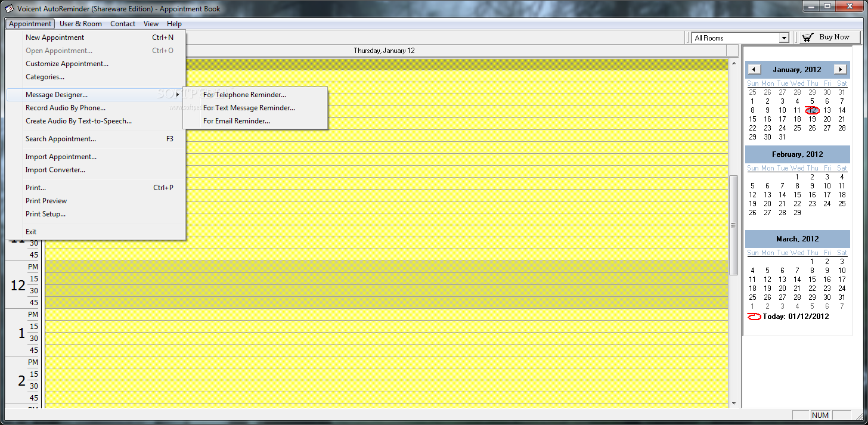Image resolution: width=868 pixels, height=425 pixels.
Task: Open Categories menu item
Action: 96,77
